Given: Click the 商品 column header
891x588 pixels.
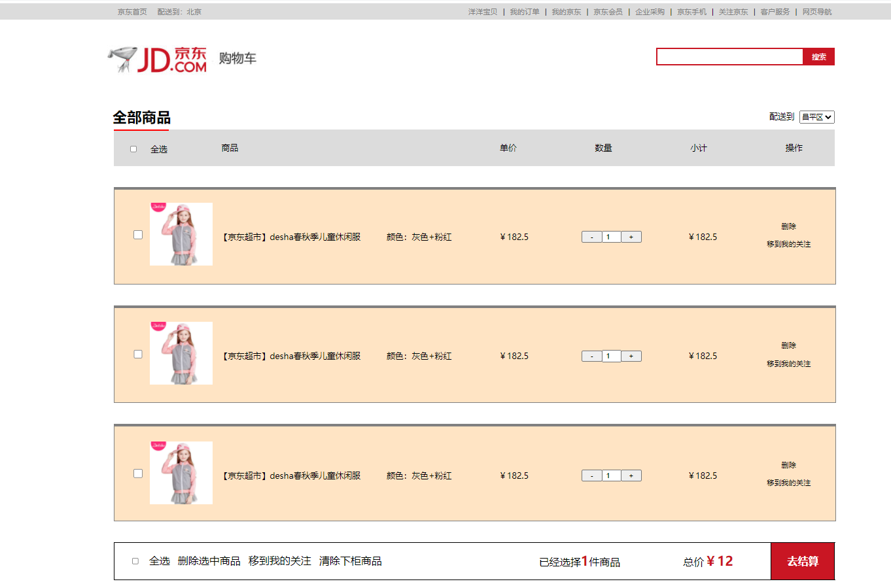Looking at the screenshot, I should point(230,148).
